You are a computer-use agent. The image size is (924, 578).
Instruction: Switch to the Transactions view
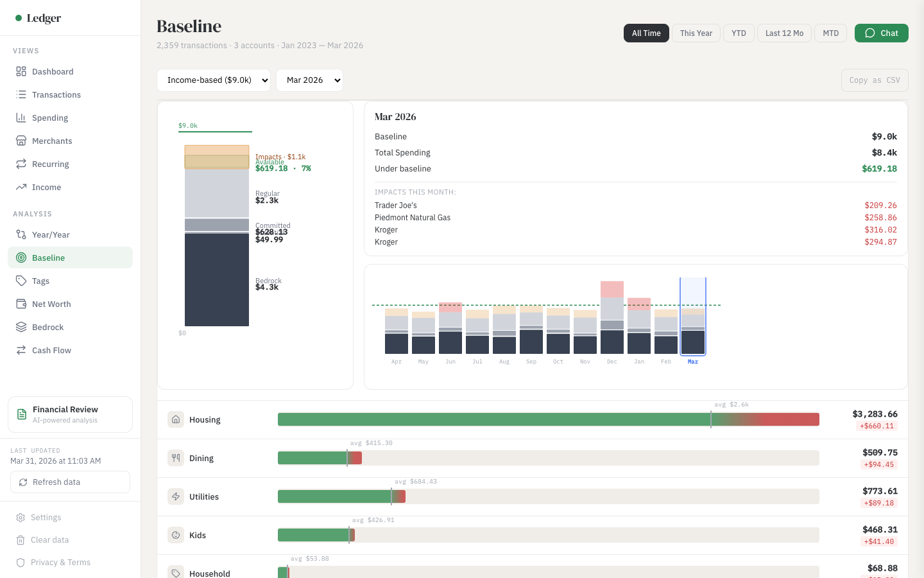click(56, 94)
